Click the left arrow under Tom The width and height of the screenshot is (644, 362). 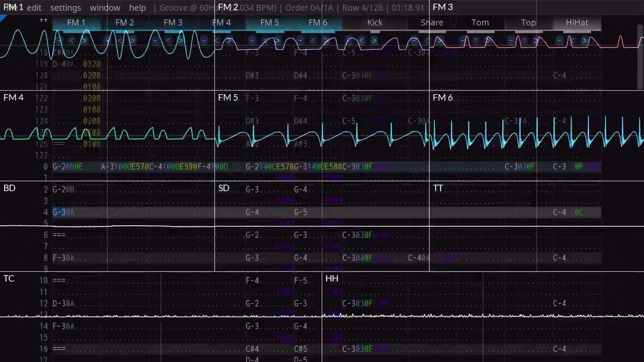pyautogui.click(x=475, y=40)
